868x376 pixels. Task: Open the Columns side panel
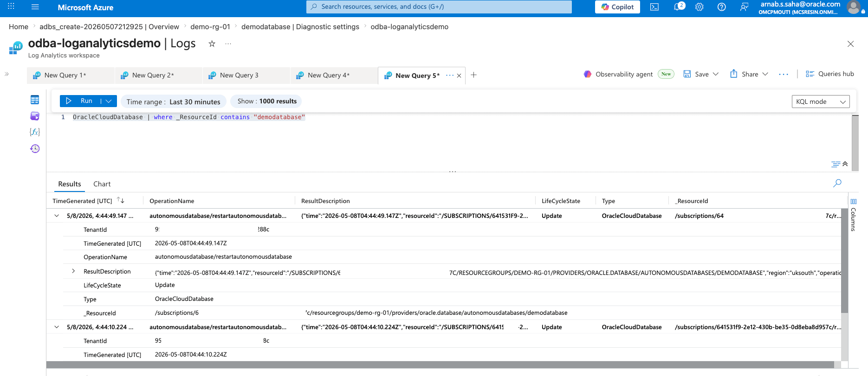[x=853, y=216]
